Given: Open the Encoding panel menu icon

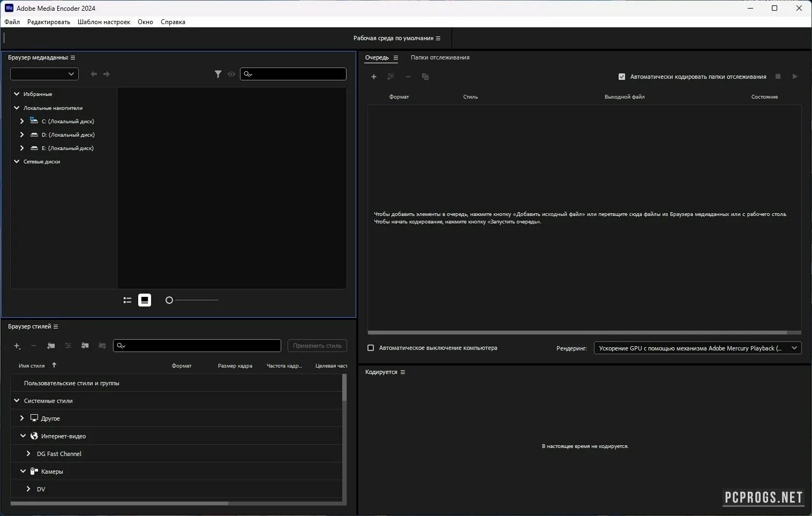Looking at the screenshot, I should (403, 372).
